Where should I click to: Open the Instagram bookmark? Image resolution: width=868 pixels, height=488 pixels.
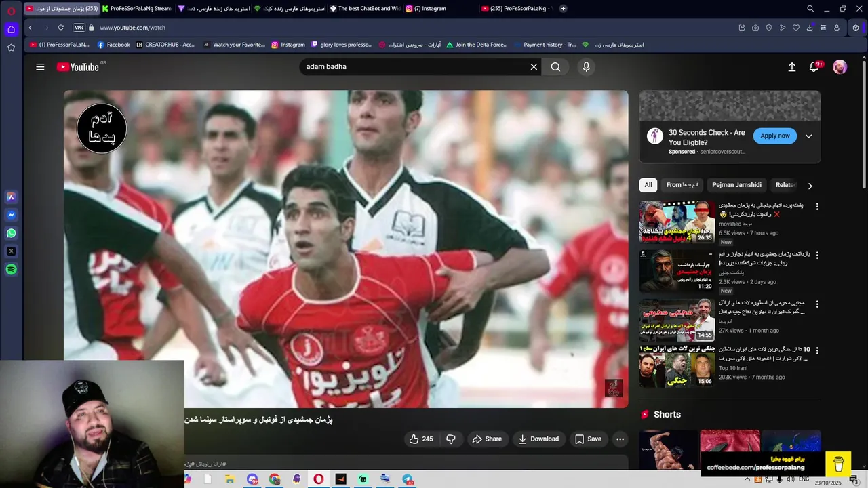pyautogui.click(x=288, y=45)
